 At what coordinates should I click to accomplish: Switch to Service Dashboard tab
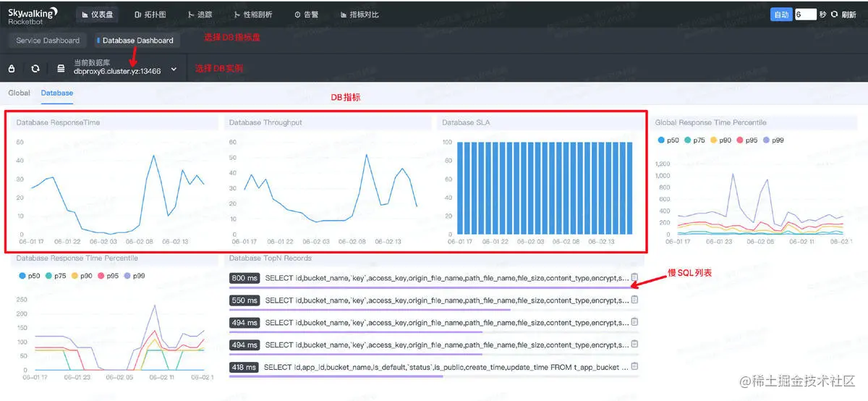(48, 41)
